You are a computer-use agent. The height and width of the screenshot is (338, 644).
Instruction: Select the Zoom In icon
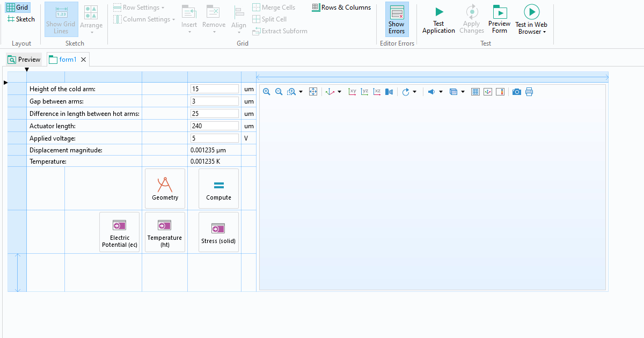click(267, 92)
